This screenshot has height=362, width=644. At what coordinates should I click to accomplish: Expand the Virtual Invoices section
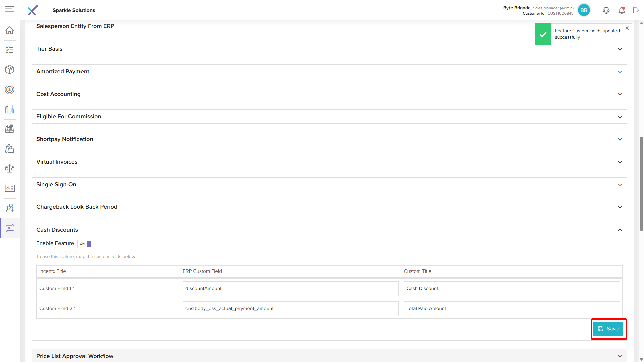(620, 162)
